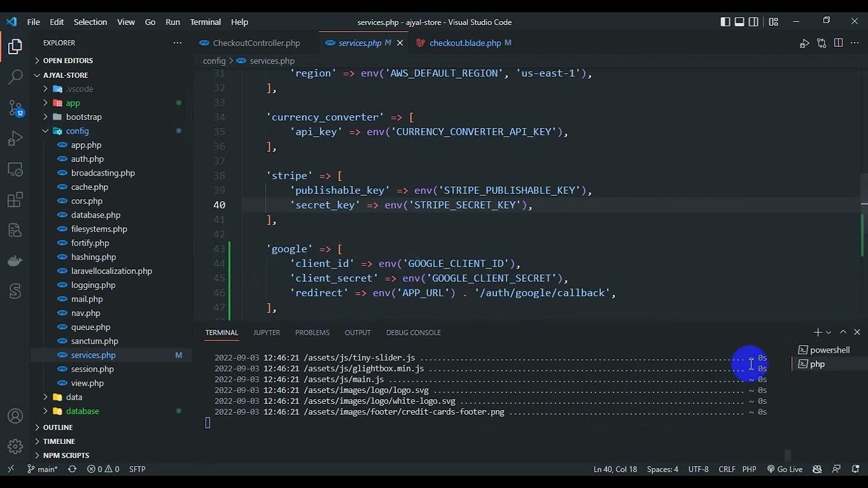
Task: Open Source Control view with 12 badge
Action: click(x=15, y=108)
